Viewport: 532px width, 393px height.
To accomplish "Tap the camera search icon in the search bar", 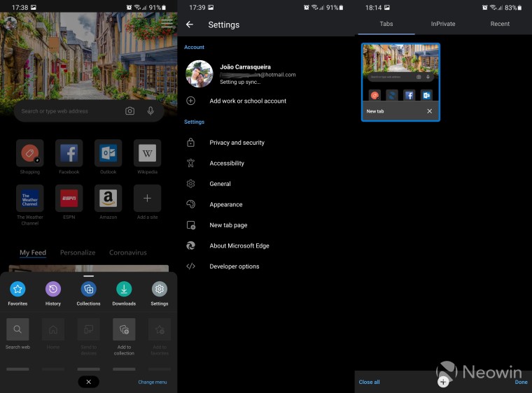I will (x=129, y=111).
